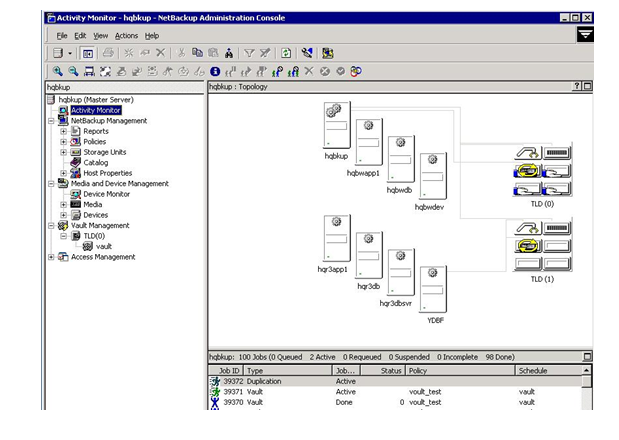Open the Actions menu
The height and width of the screenshot is (440, 619).
click(x=126, y=36)
